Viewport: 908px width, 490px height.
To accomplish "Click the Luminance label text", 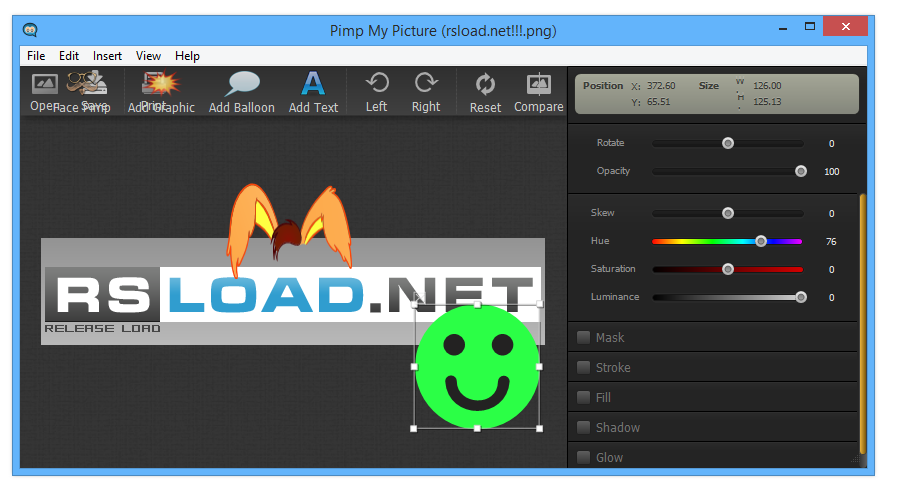I will (x=615, y=297).
